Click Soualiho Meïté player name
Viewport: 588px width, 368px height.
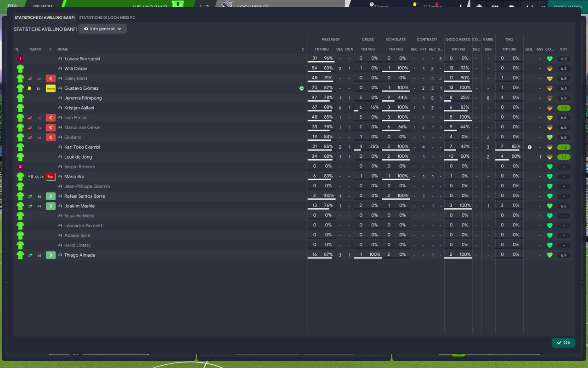(x=79, y=216)
